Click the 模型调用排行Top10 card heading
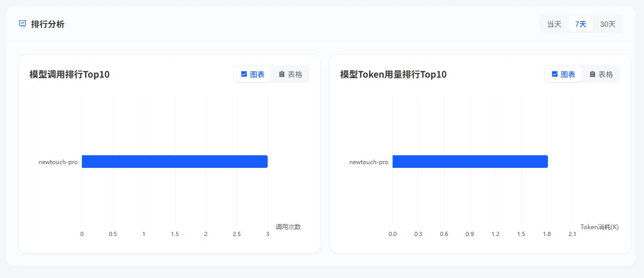Screen dimensions: 644x278 tap(70, 74)
